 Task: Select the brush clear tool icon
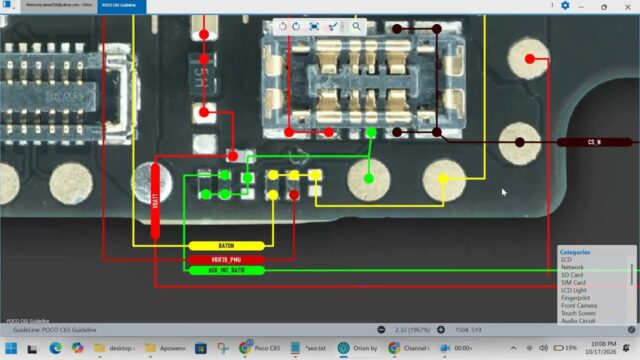pyautogui.click(x=333, y=27)
